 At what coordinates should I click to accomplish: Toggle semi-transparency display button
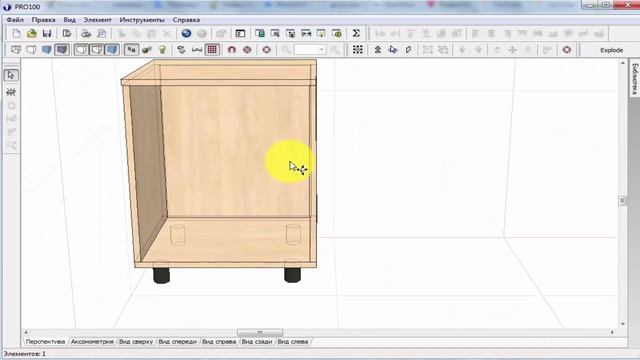(x=96, y=50)
